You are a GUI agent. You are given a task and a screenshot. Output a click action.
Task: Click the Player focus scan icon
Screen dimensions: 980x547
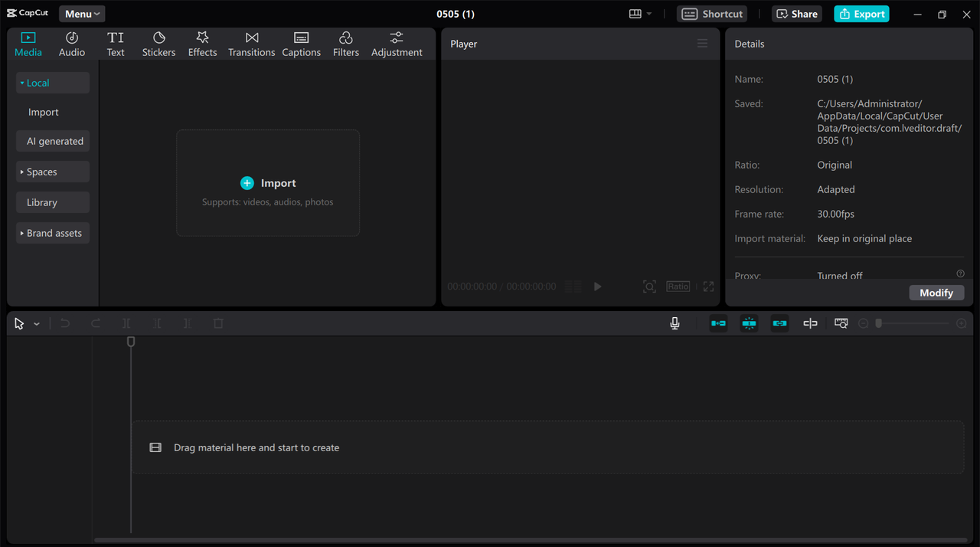[x=649, y=287]
